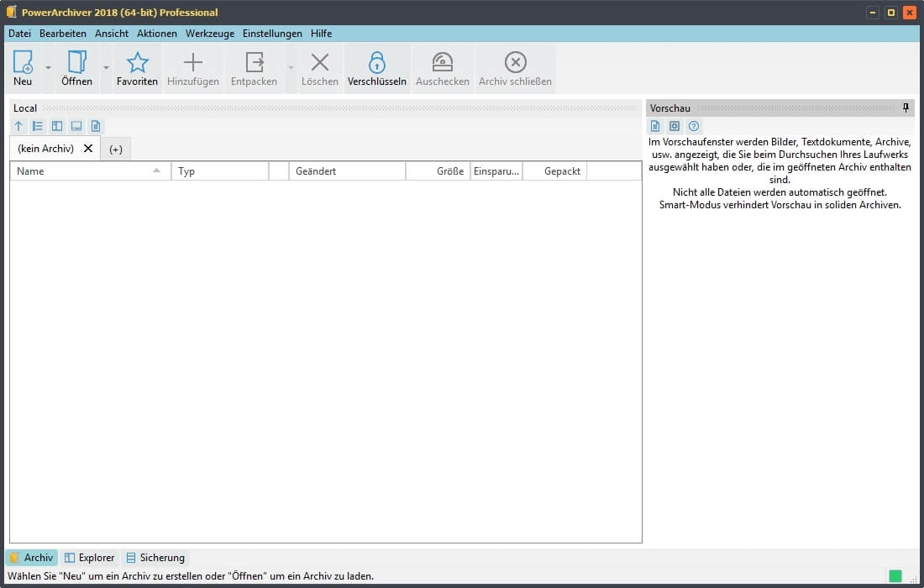Click the Verschlüsseln lock icon
Screen dimensions: 924x588
(377, 63)
